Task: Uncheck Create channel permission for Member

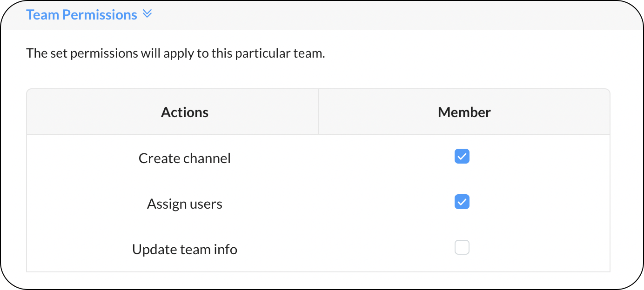Action: pos(462,157)
